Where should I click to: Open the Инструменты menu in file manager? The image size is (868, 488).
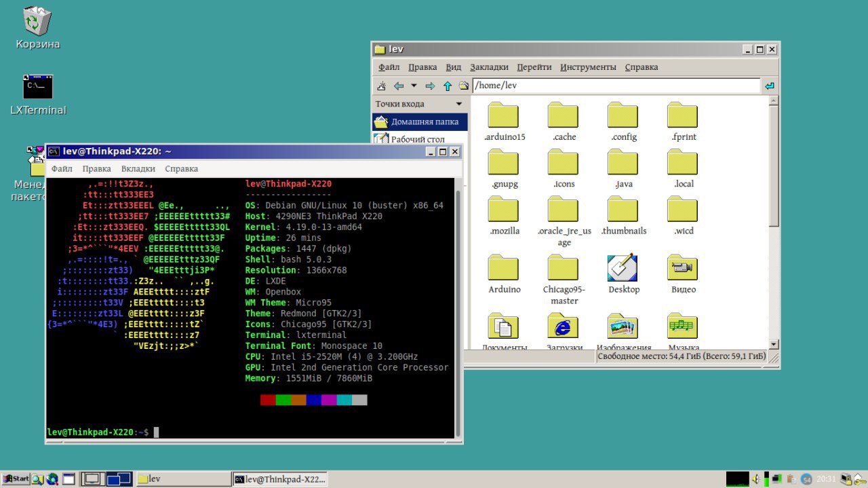[x=588, y=67]
